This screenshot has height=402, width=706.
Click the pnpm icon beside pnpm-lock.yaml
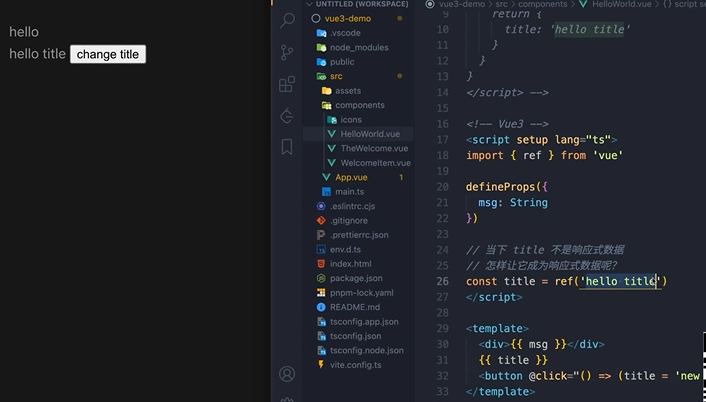tap(321, 293)
